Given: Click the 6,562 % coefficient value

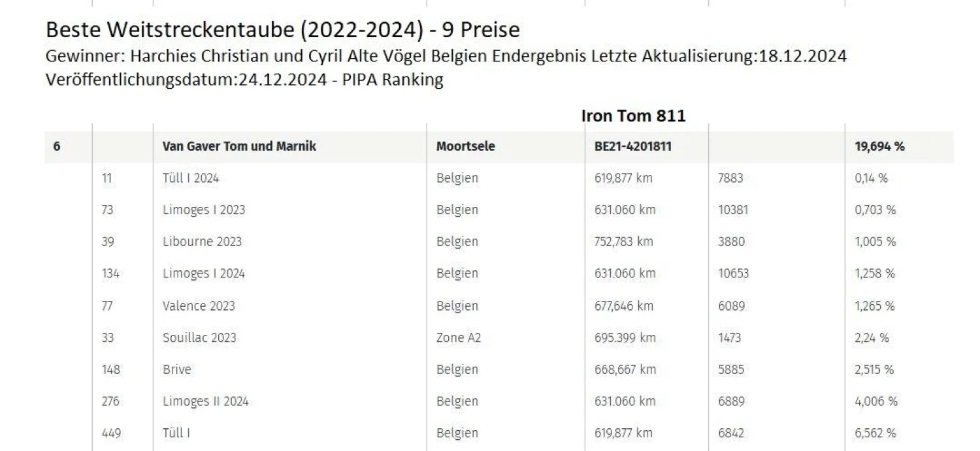Looking at the screenshot, I should 875,433.
